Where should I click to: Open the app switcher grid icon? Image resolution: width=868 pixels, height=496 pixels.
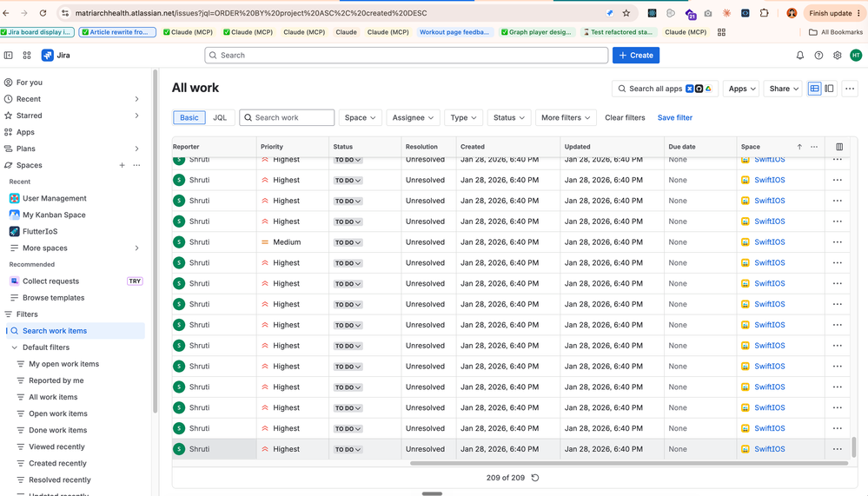27,56
